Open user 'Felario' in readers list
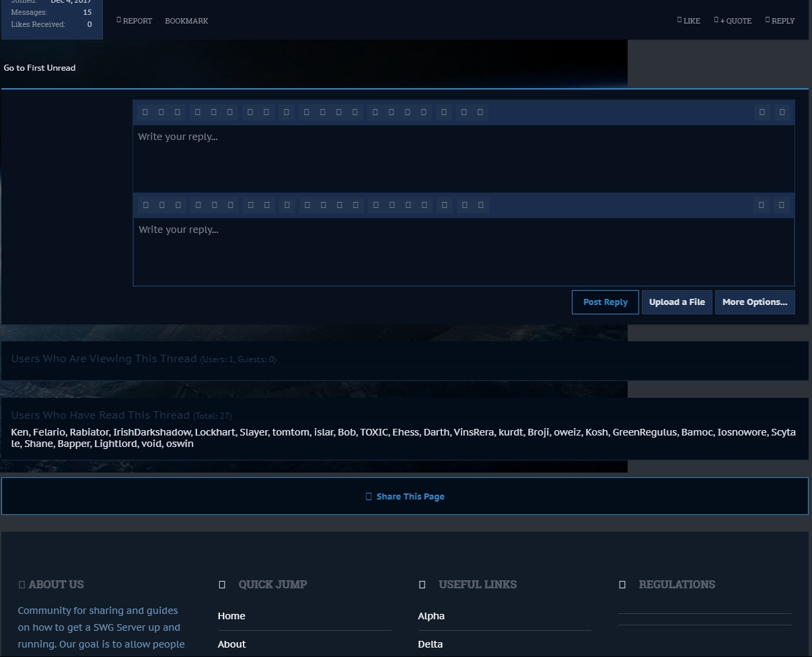812x657 pixels. pyautogui.click(x=49, y=432)
